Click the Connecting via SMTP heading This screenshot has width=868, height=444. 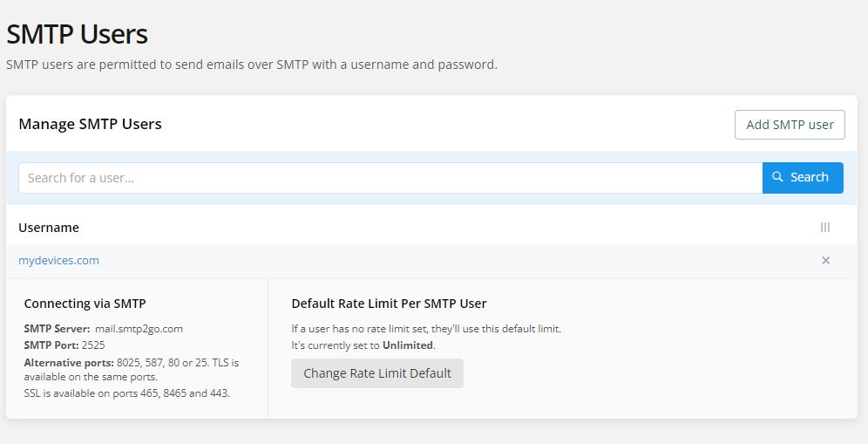(85, 304)
